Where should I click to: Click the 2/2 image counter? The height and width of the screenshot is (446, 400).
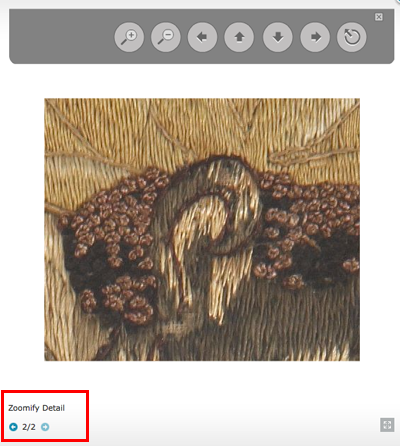29,427
